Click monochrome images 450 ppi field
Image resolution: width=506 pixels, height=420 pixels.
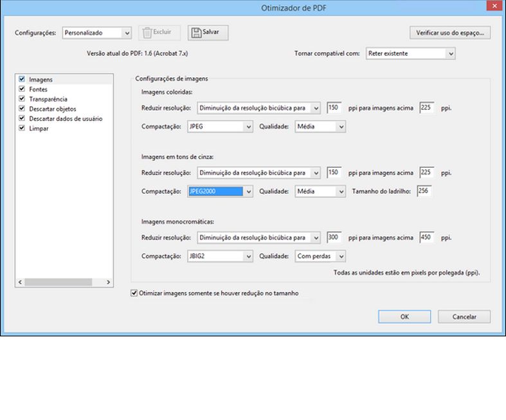tap(427, 237)
